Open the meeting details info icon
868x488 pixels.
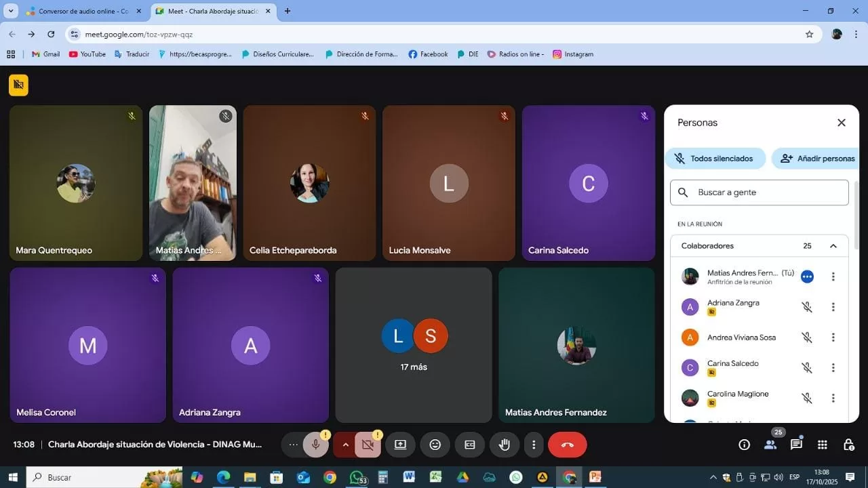pyautogui.click(x=744, y=445)
